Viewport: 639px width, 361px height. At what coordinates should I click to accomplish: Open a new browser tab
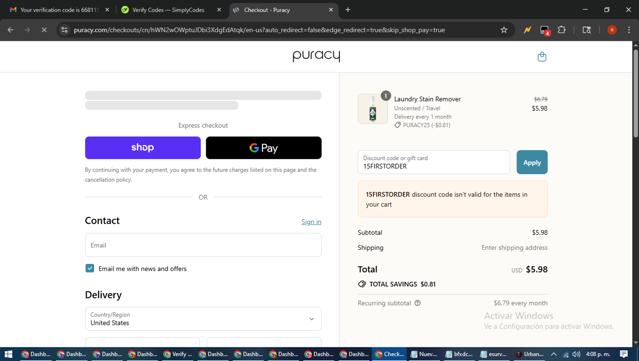[x=348, y=10]
